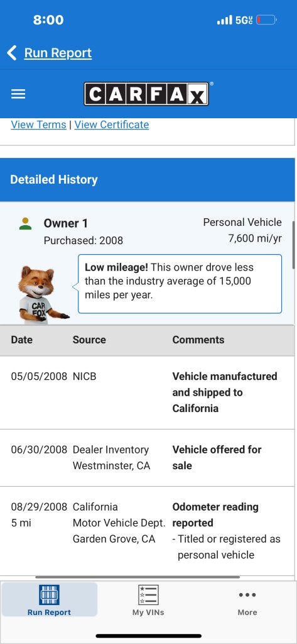Open the View Terms link

[x=38, y=125]
